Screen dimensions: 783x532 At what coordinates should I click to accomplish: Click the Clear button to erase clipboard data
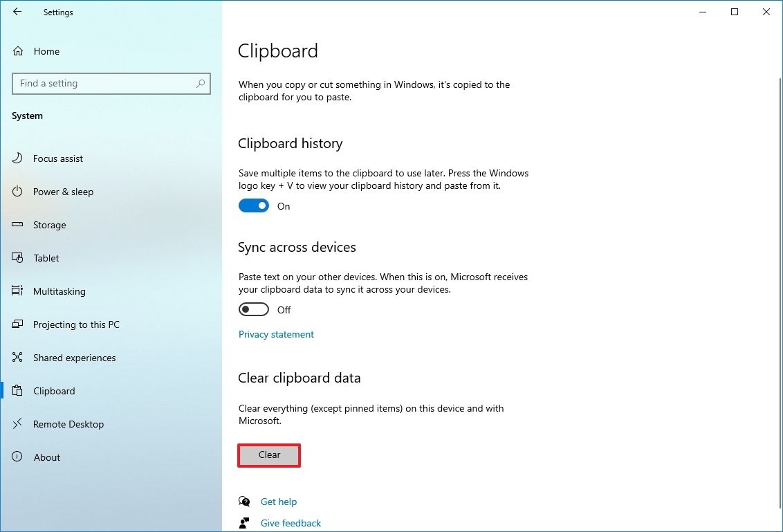pyautogui.click(x=269, y=455)
